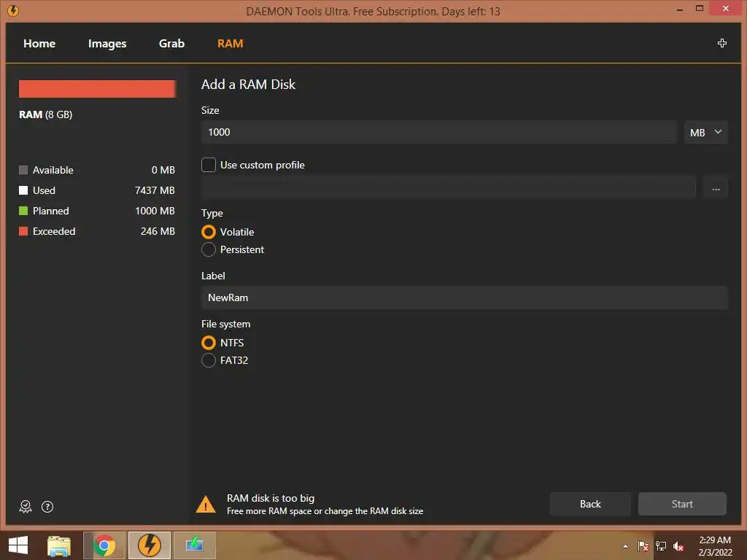The height and width of the screenshot is (560, 747).
Task: Click the network status tray icon
Action: click(661, 546)
